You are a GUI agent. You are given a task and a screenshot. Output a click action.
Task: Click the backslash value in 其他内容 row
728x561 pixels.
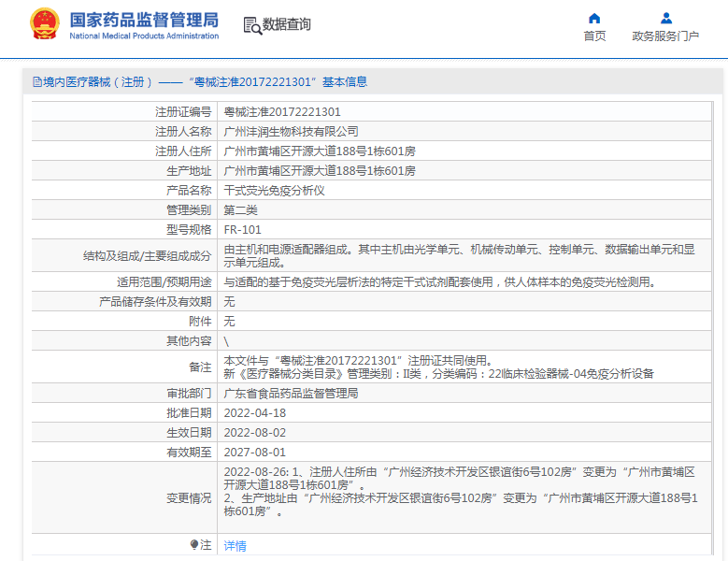pos(226,341)
